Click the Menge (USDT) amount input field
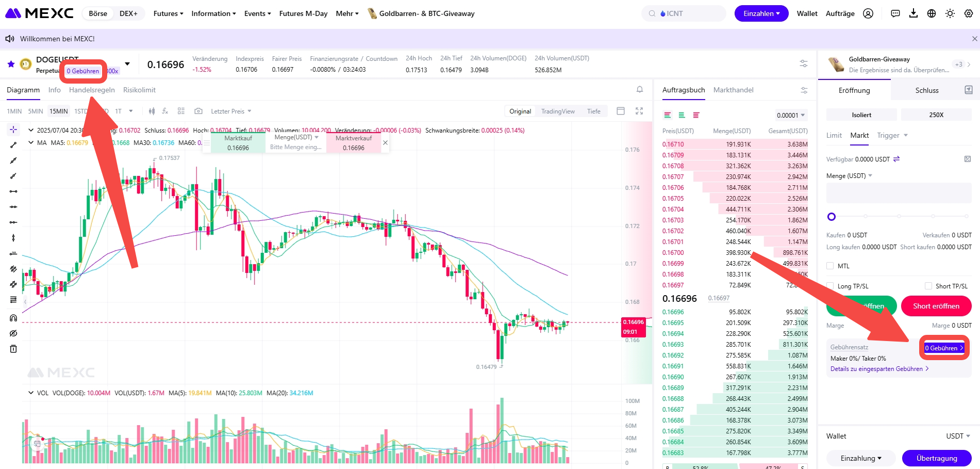The image size is (980, 469). coord(899,193)
